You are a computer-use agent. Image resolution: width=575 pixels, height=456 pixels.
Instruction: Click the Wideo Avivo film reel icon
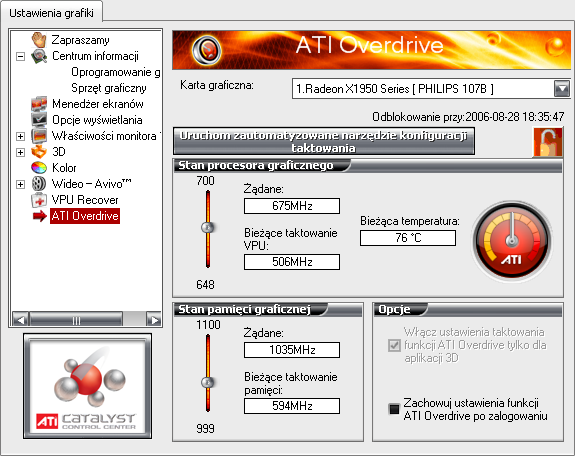pos(39,184)
